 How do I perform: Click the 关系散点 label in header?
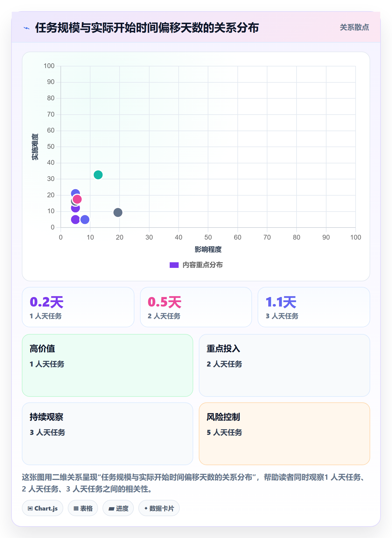[x=354, y=27]
